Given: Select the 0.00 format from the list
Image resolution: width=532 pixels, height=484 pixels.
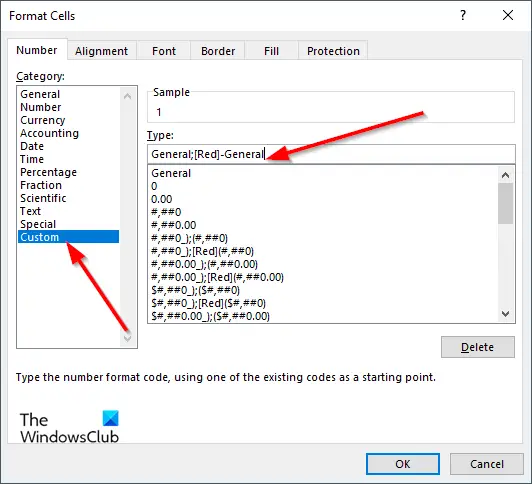Looking at the screenshot, I should (x=162, y=199).
